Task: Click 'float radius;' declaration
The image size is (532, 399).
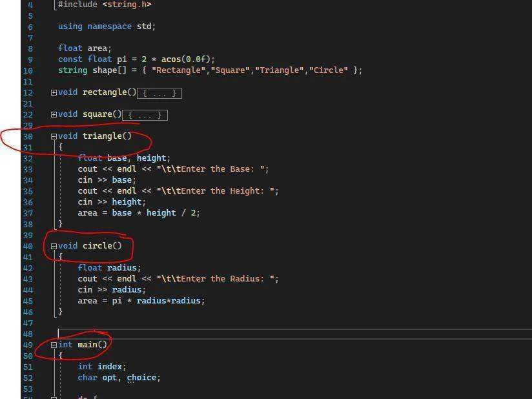Action: [x=109, y=268]
